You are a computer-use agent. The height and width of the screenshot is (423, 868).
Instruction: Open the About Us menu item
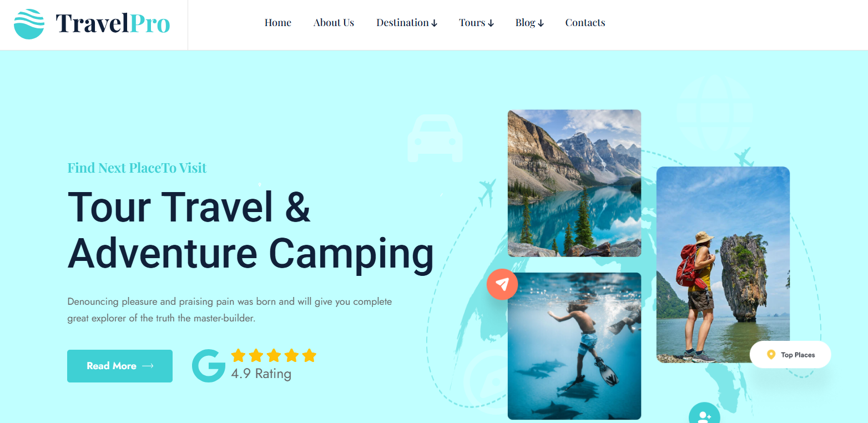point(334,23)
